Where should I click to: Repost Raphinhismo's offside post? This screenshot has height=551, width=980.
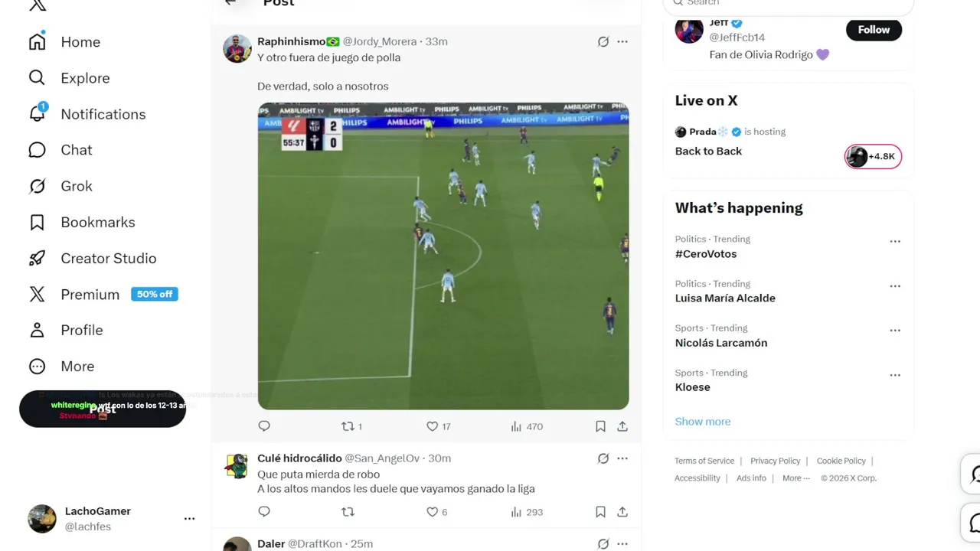(351, 426)
